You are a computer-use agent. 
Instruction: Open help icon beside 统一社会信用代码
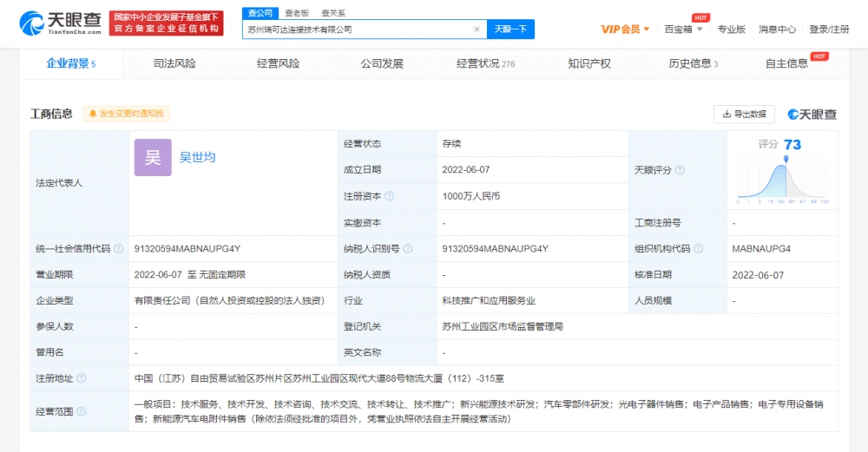pos(118,249)
